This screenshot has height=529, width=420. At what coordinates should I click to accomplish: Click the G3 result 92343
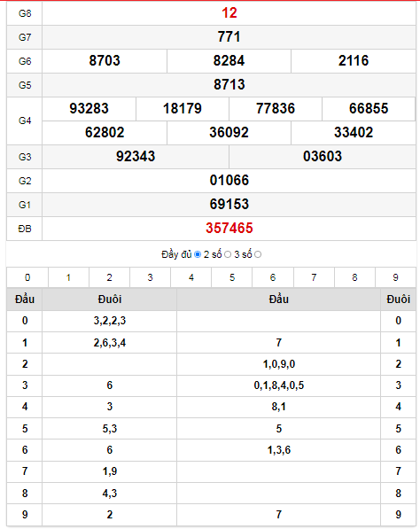tap(136, 156)
